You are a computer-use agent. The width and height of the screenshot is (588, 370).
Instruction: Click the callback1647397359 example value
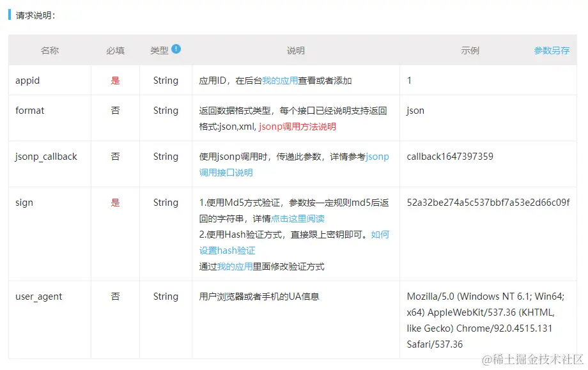coord(450,157)
